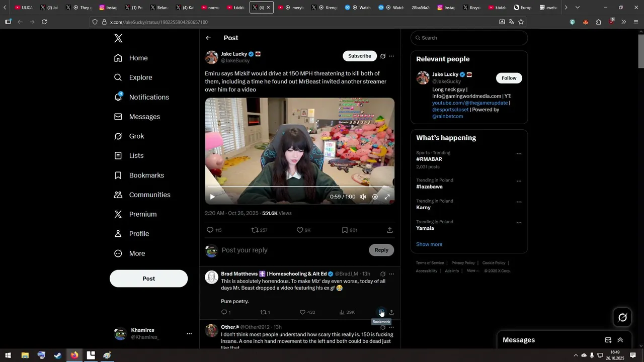Image resolution: width=644 pixels, height=362 pixels.
Task: Switch to the Europ browser tab
Action: click(522, 8)
